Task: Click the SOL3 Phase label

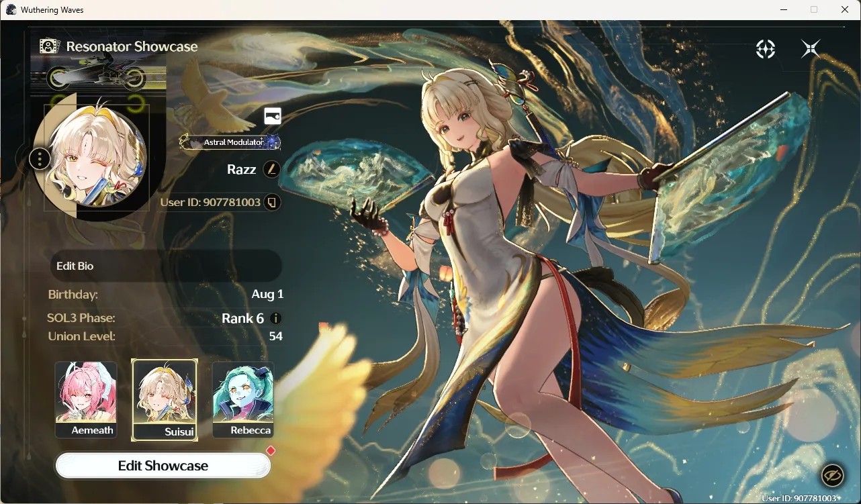Action: pyautogui.click(x=81, y=318)
